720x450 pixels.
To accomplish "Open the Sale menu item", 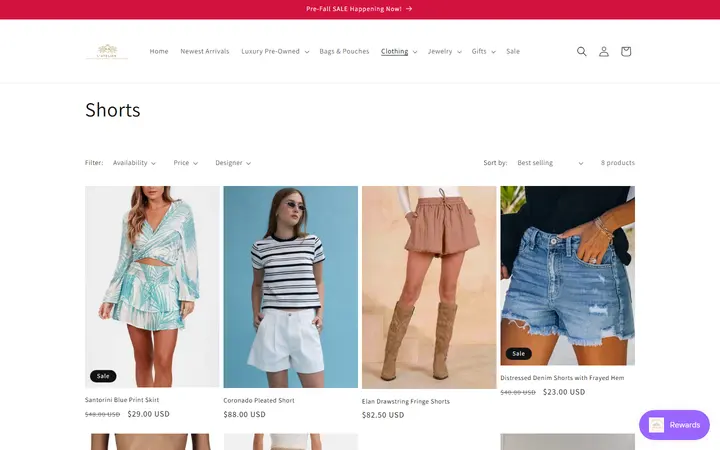I will click(513, 51).
